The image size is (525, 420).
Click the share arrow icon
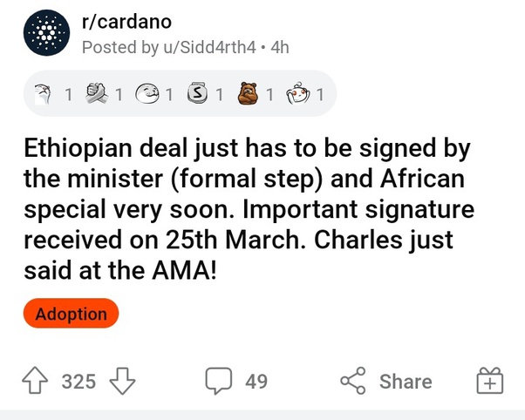click(x=352, y=381)
